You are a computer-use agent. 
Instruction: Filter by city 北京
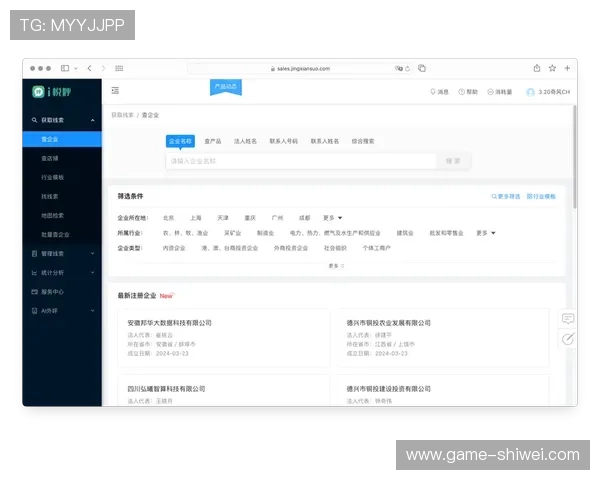(x=168, y=218)
